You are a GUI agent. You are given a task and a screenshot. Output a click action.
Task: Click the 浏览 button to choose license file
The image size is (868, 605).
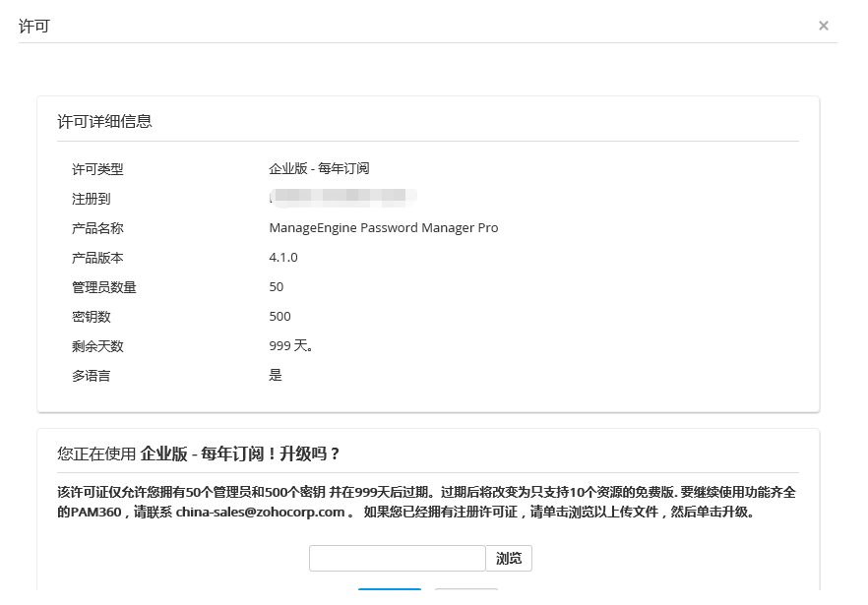(509, 558)
